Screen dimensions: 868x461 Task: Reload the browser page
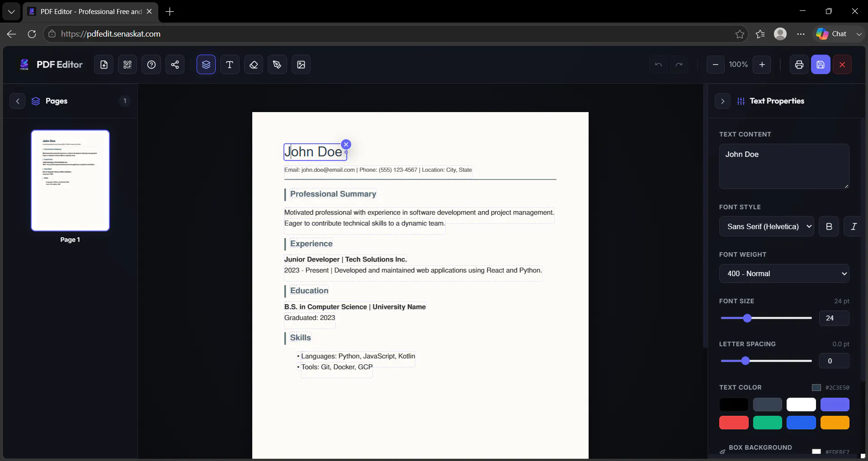32,34
